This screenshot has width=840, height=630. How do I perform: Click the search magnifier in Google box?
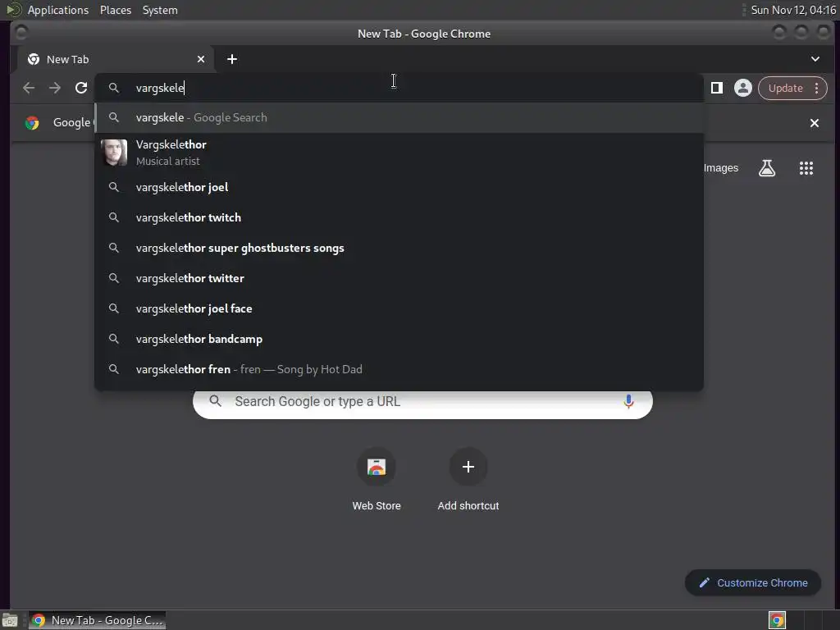tap(216, 400)
